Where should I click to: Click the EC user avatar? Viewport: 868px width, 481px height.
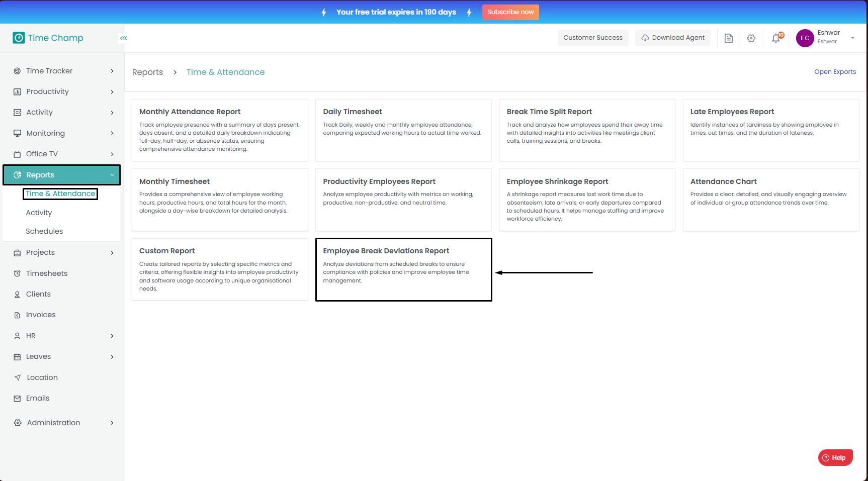pos(805,38)
